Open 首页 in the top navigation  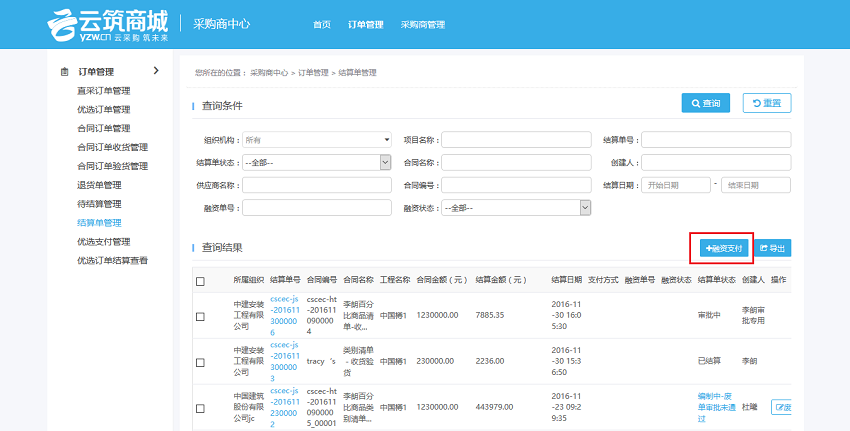[321, 24]
